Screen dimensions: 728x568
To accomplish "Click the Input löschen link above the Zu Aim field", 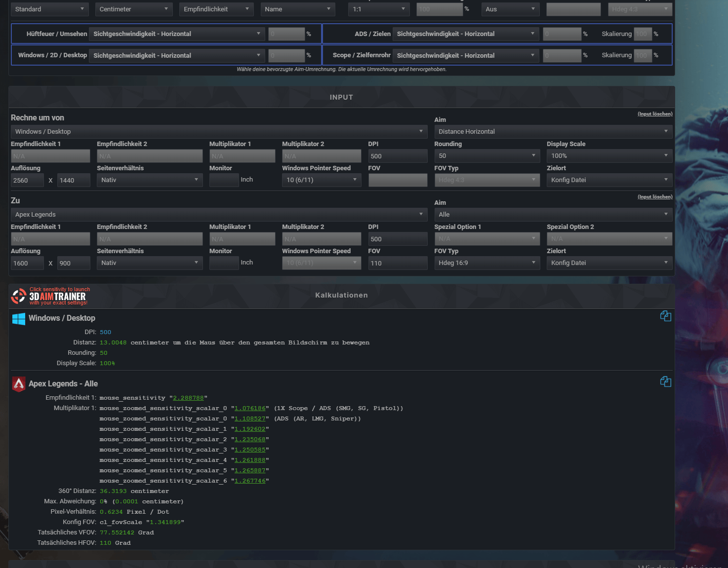I will (655, 197).
